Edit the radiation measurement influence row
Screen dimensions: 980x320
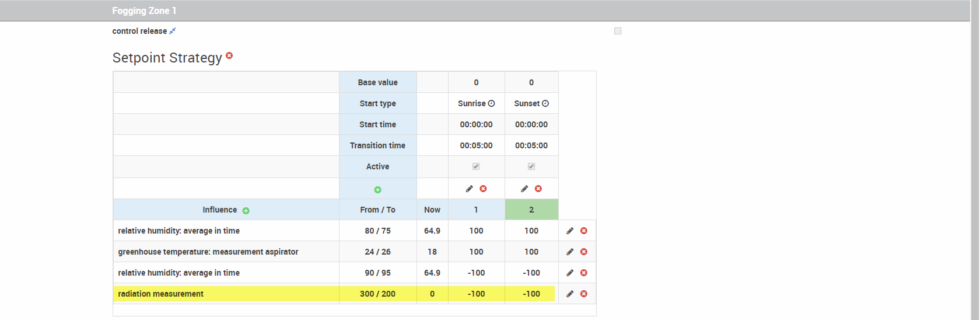(x=570, y=294)
